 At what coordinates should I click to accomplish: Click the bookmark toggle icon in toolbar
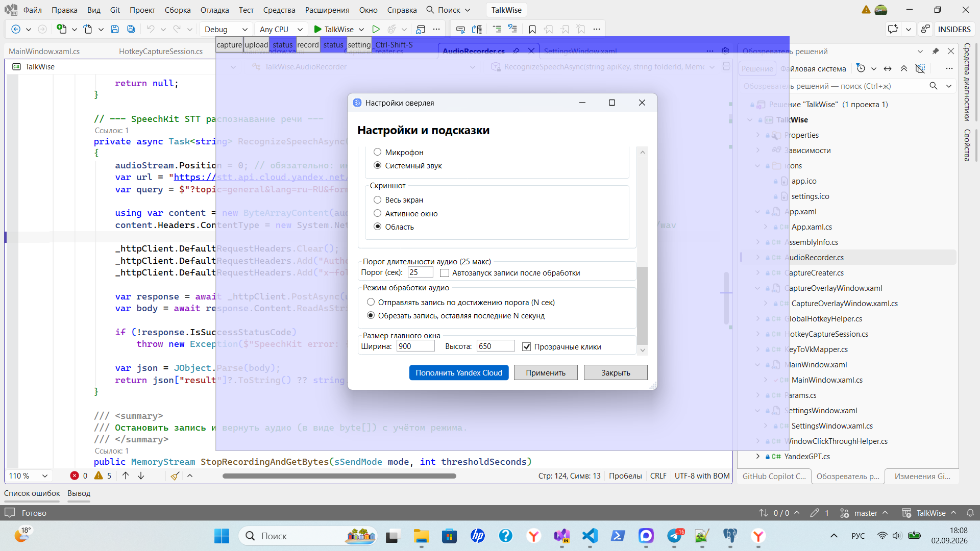click(x=532, y=29)
